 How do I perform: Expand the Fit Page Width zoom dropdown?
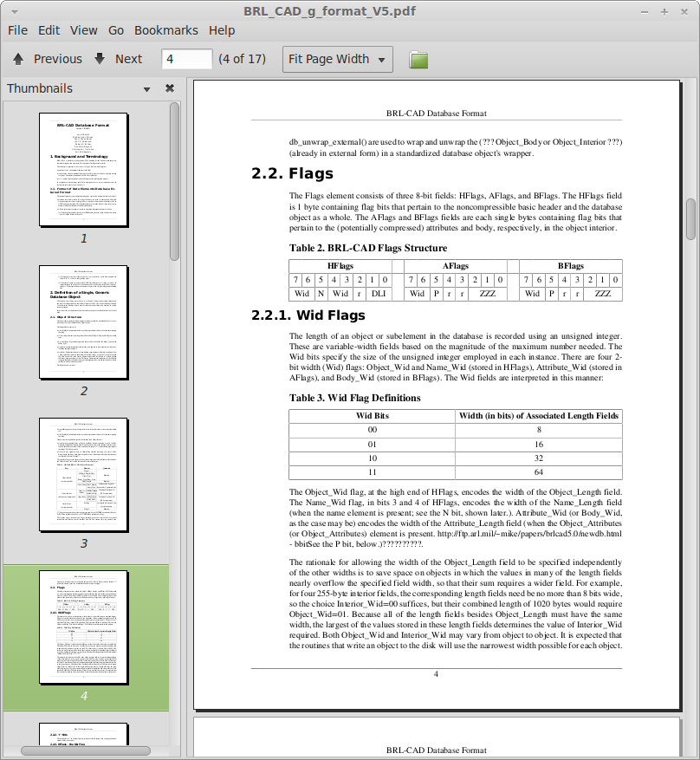pos(337,59)
